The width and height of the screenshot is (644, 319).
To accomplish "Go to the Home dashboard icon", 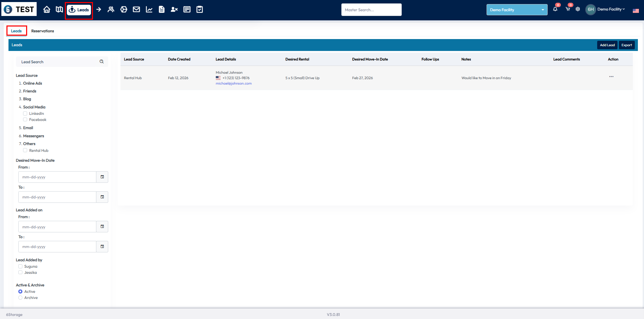I will pos(47,10).
